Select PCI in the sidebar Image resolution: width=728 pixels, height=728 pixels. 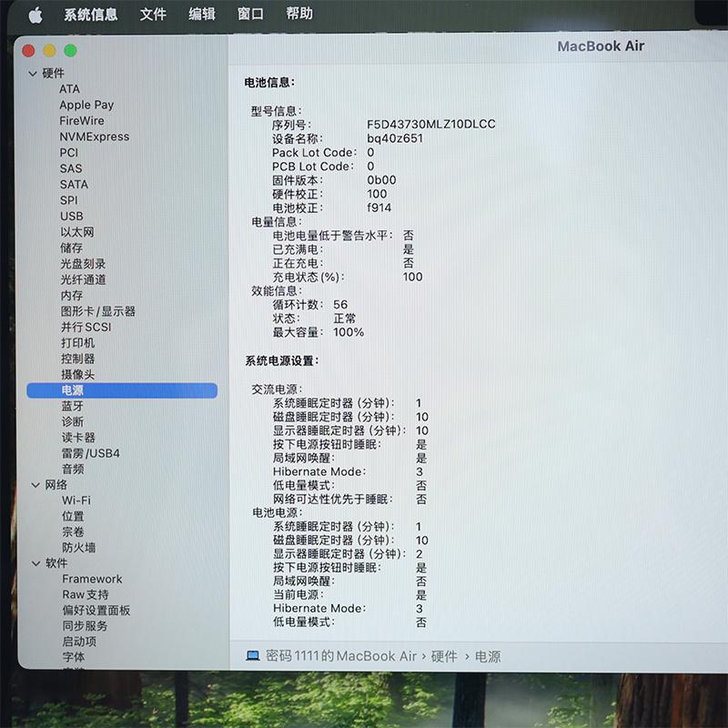[x=69, y=153]
